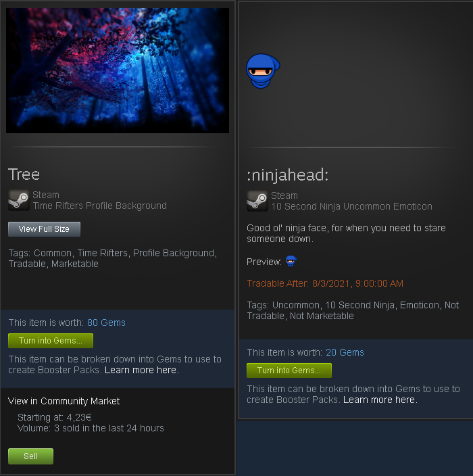This screenshot has height=476, width=473.
Task: Click the Tradable After date notice
Action: 325,283
